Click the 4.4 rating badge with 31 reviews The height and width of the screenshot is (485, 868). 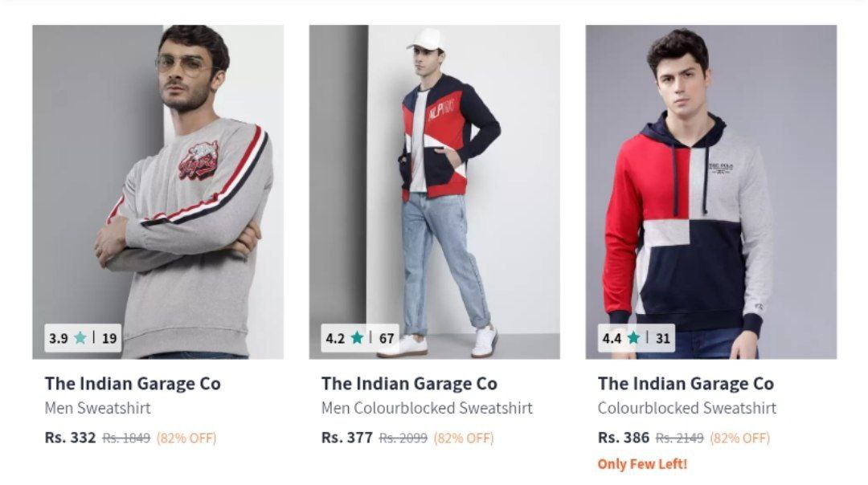pyautogui.click(x=636, y=338)
